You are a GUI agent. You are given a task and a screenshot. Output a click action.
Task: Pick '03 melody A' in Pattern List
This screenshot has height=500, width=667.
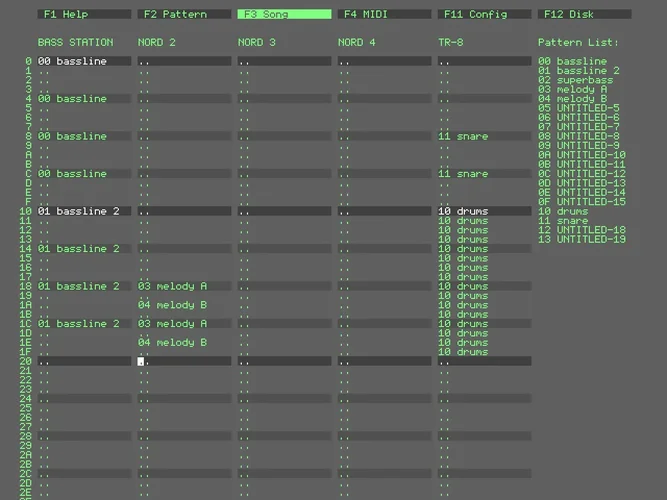[x=572, y=89]
